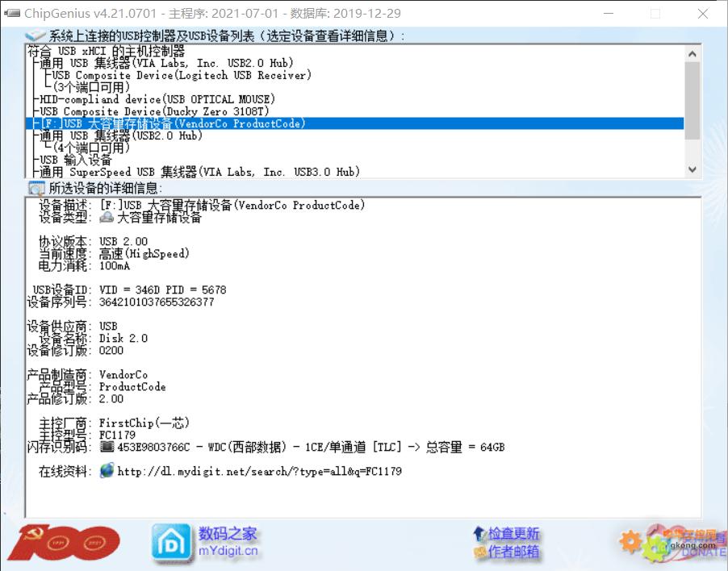Image resolution: width=728 pixels, height=571 pixels.
Task: Select the VIA Labs USB2.0 Hub row
Action: tap(166, 63)
